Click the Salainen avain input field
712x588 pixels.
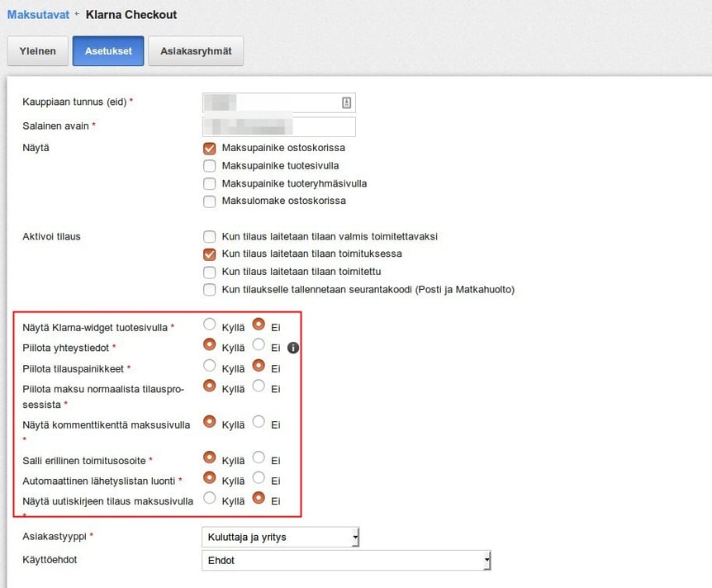point(279,126)
